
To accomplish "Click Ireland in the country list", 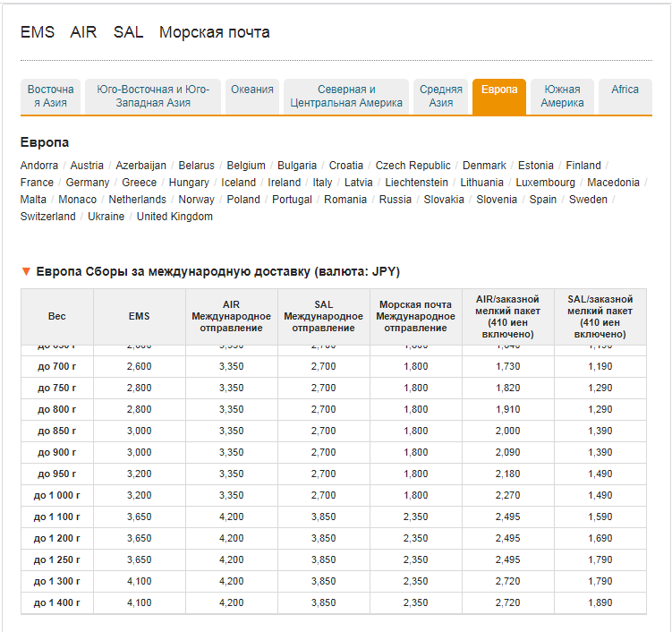I will click(x=285, y=183).
